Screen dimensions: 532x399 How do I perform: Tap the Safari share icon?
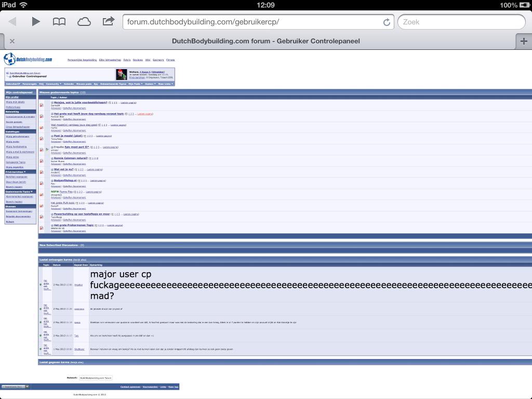click(x=108, y=21)
